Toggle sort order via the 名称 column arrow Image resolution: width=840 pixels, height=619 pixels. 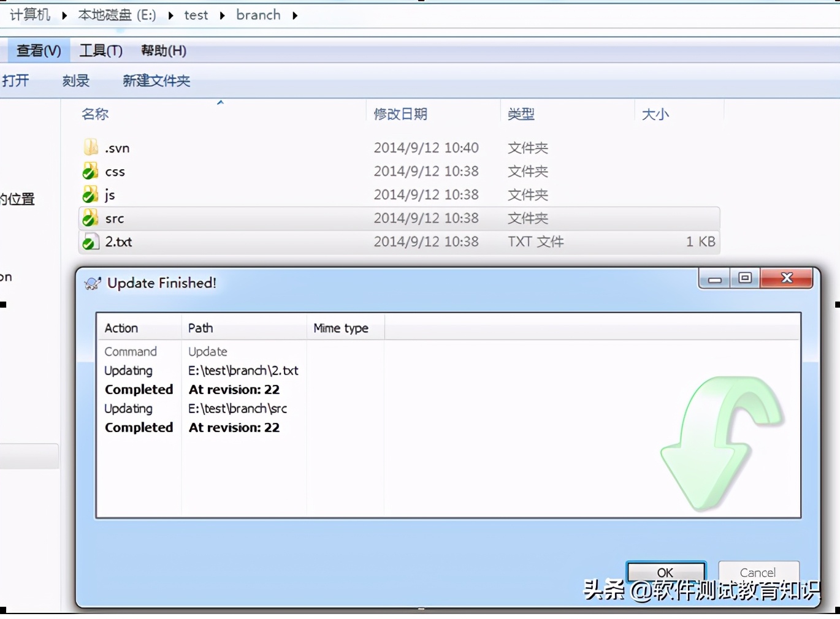tap(220, 102)
